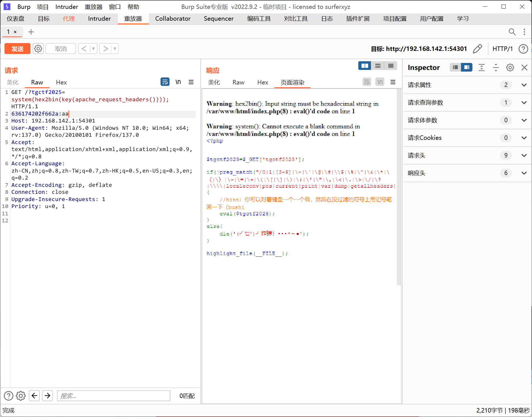
Task: Click the HTTP/1 protocol button
Action: pos(502,49)
